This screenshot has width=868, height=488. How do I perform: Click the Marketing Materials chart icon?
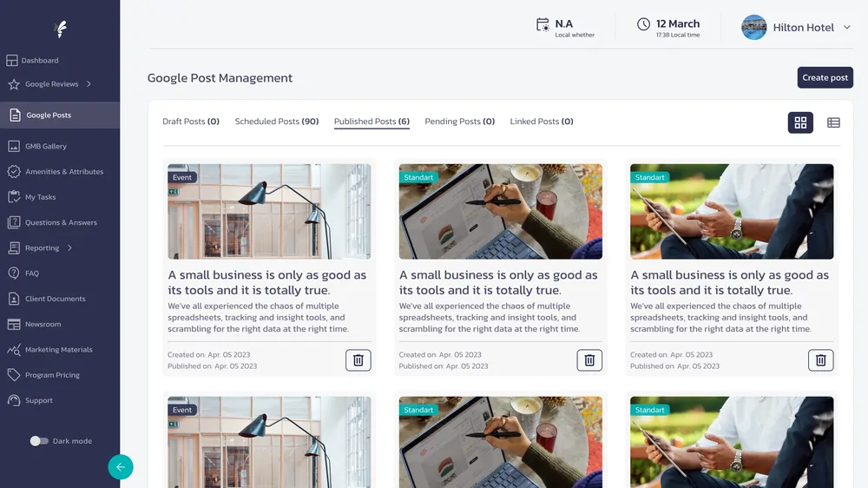tap(14, 350)
